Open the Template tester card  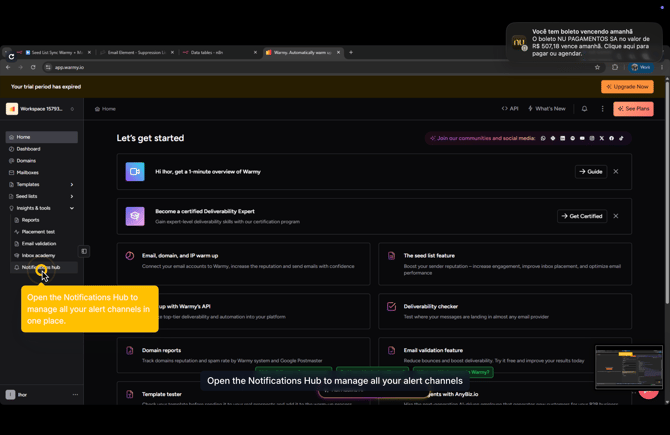(x=244, y=393)
